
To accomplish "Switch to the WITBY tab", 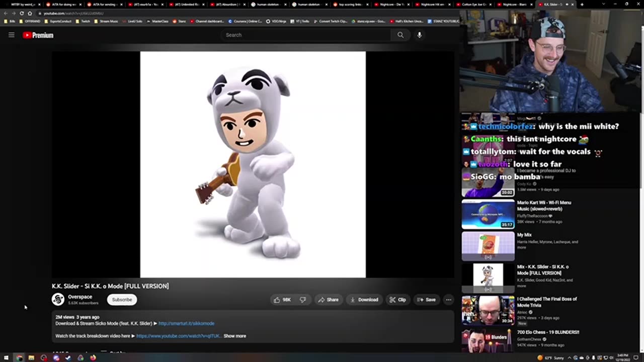I will tap(22, 5).
